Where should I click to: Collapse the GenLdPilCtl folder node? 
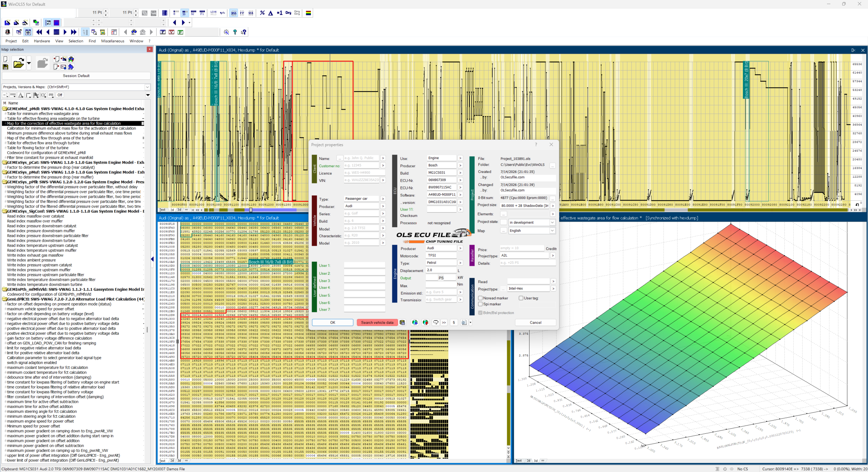click(x=5, y=299)
